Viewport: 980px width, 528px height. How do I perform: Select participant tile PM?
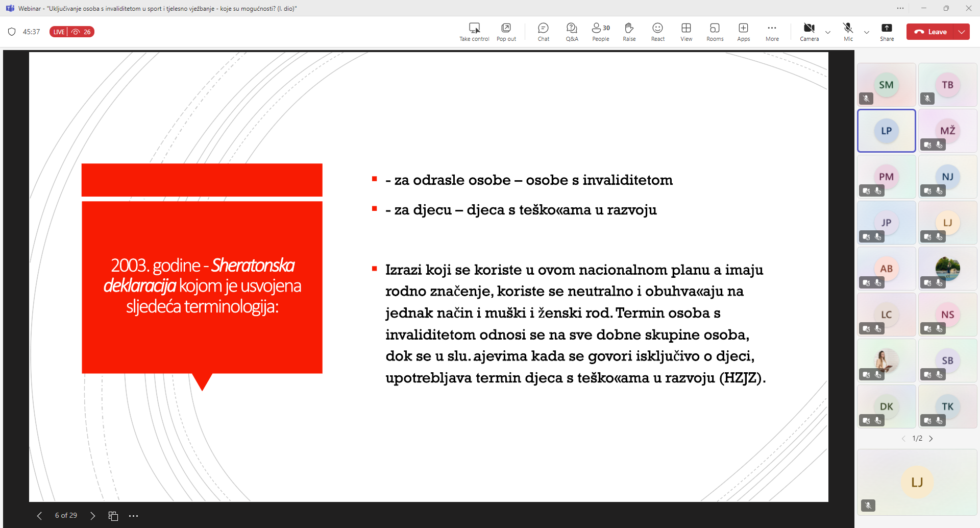887,177
